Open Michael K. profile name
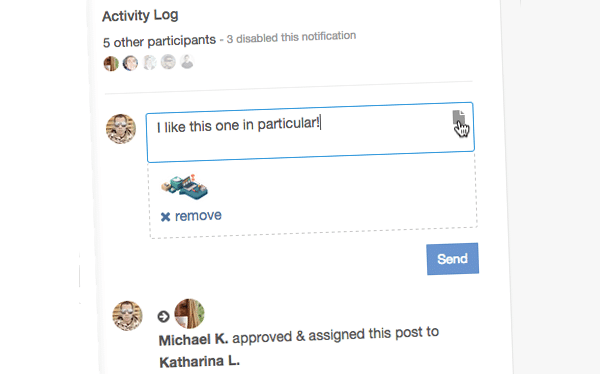Viewport: 600px width, 374px height. (x=193, y=340)
